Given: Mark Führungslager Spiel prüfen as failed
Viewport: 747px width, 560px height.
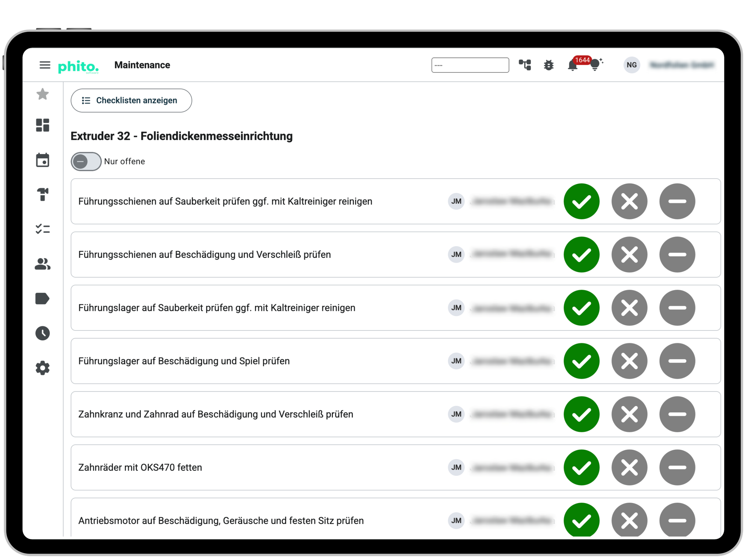Looking at the screenshot, I should [630, 361].
